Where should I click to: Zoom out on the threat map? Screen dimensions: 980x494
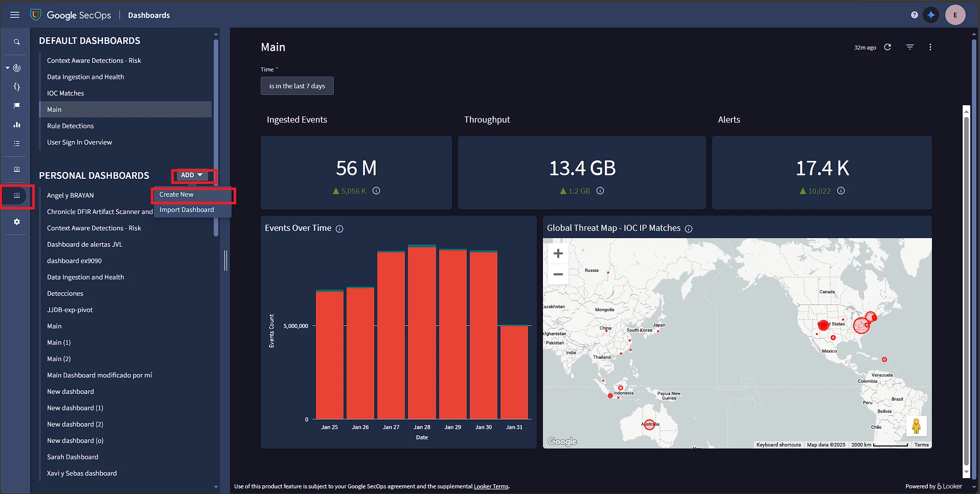pyautogui.click(x=558, y=274)
